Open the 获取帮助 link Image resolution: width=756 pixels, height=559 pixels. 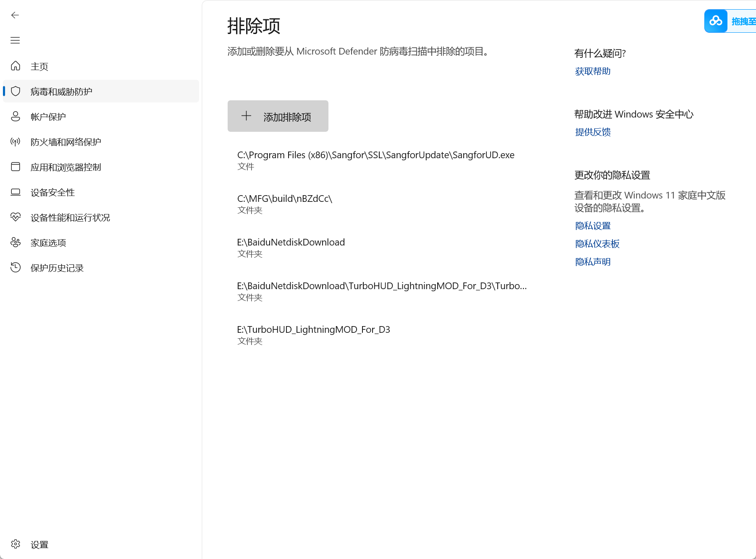click(593, 71)
